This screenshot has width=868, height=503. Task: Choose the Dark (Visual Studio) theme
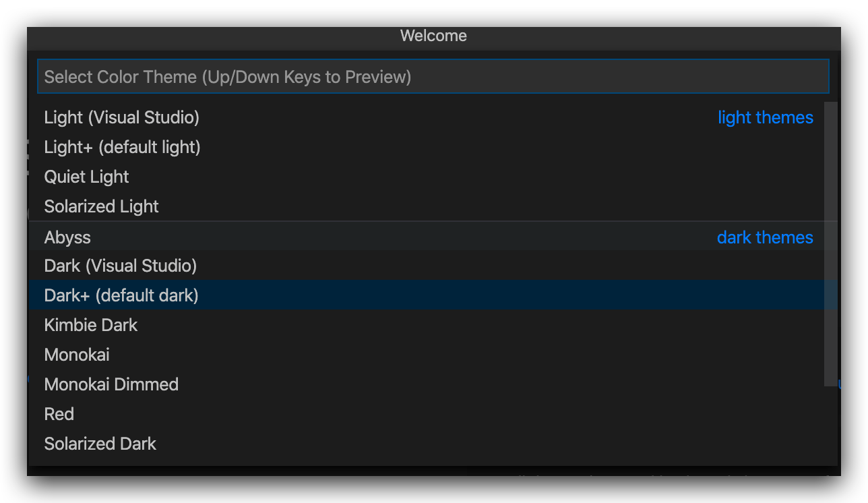tap(121, 266)
